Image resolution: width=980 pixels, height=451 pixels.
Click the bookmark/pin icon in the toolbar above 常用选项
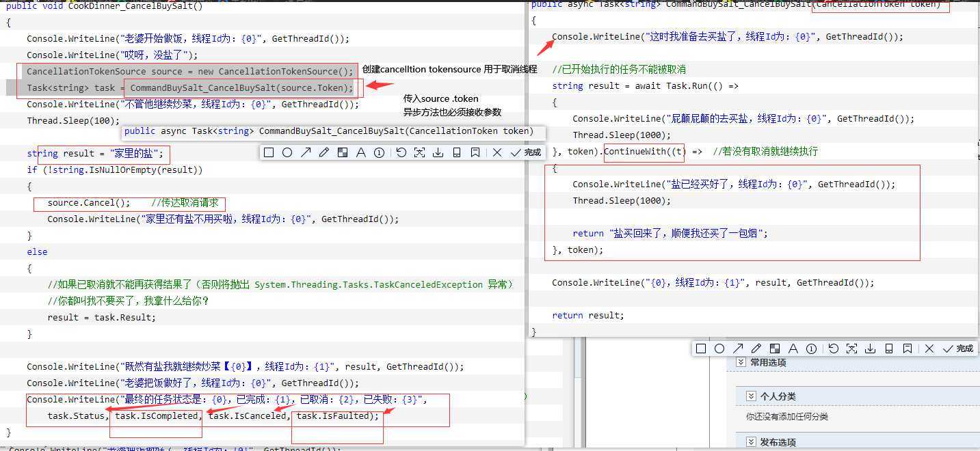pyautogui.click(x=907, y=348)
